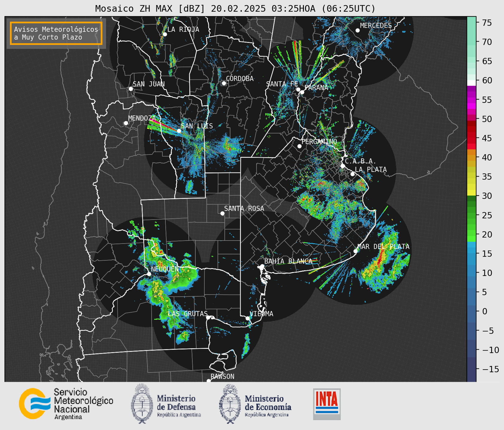Click the San Luis city dot

pyautogui.click(x=179, y=131)
